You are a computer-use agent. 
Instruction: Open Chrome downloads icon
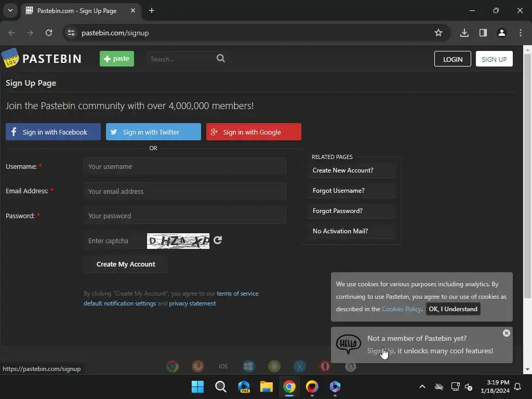pyautogui.click(x=464, y=33)
